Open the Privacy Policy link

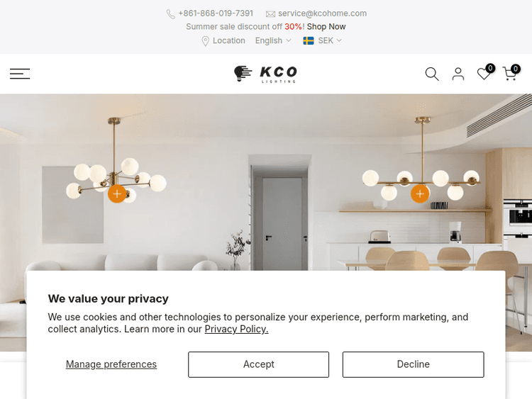(236, 329)
